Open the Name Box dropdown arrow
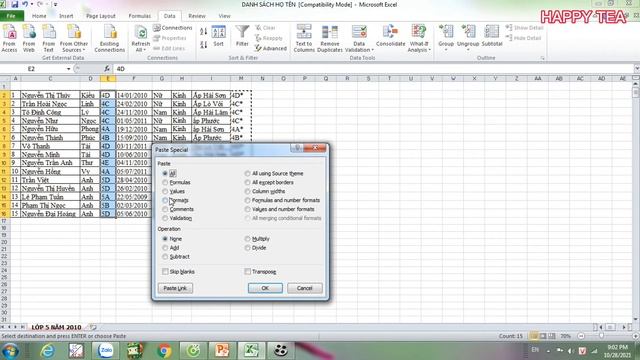 tap(69, 69)
